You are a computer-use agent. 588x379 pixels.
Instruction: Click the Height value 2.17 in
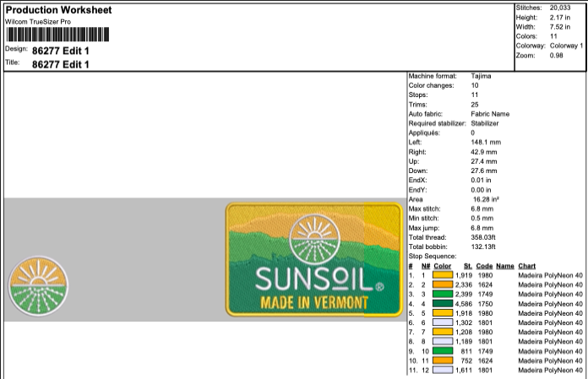coord(560,18)
